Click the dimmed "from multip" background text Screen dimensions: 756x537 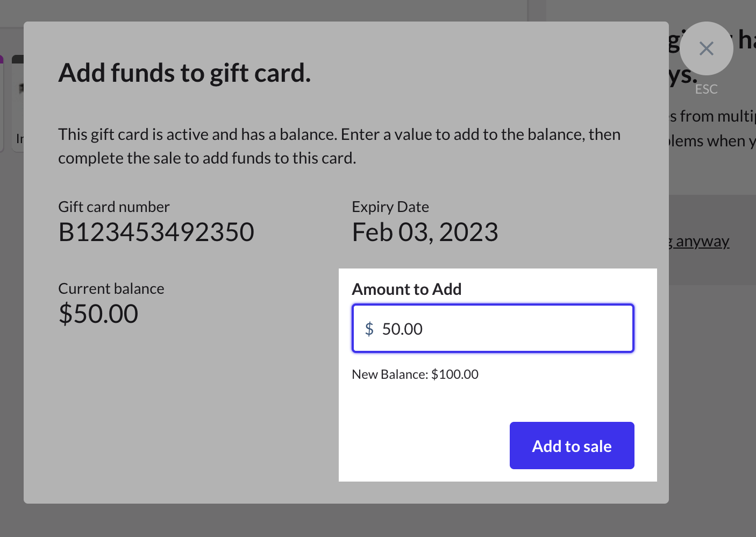pos(715,116)
